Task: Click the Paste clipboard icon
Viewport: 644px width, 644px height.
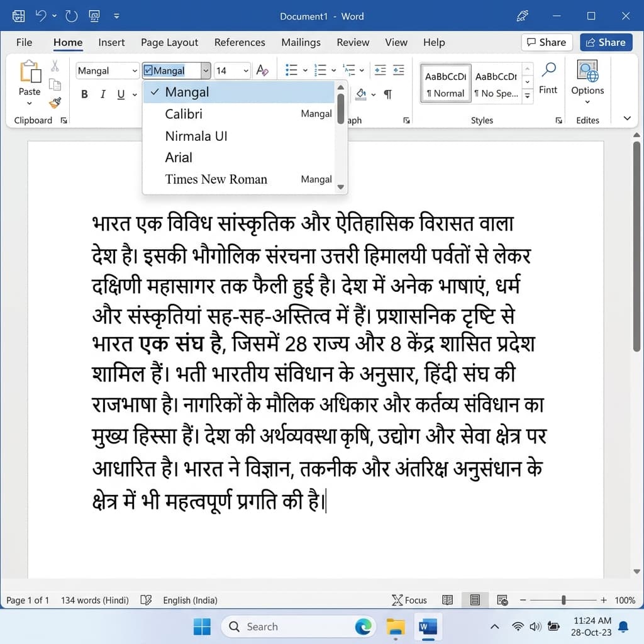Action: point(30,72)
